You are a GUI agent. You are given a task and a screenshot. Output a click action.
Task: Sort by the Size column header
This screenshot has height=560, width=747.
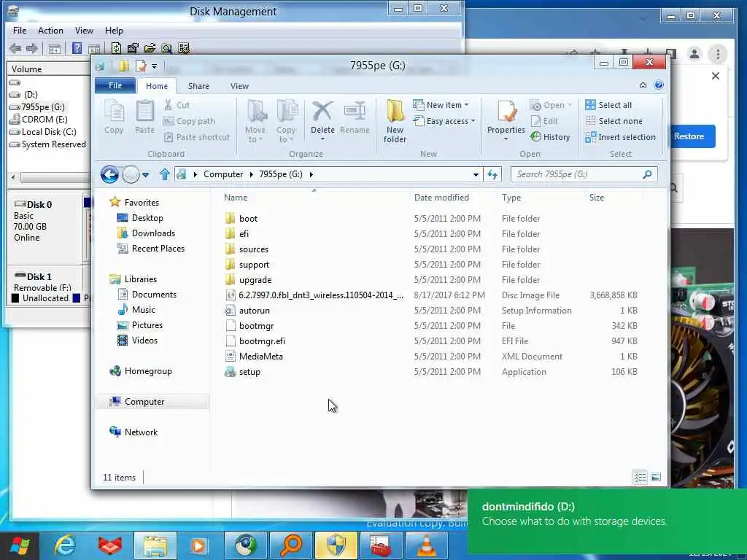[x=597, y=197]
